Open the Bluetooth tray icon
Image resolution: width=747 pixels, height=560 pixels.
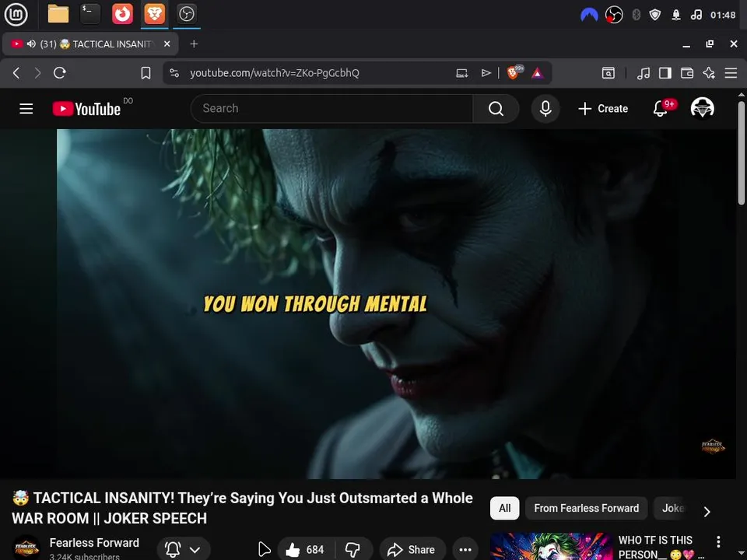pyautogui.click(x=636, y=16)
